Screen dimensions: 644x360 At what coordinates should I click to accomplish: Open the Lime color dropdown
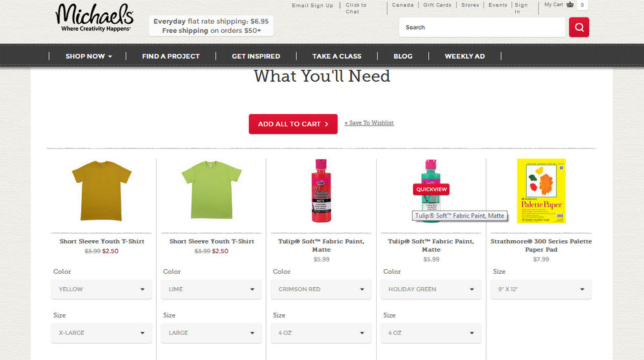(211, 289)
